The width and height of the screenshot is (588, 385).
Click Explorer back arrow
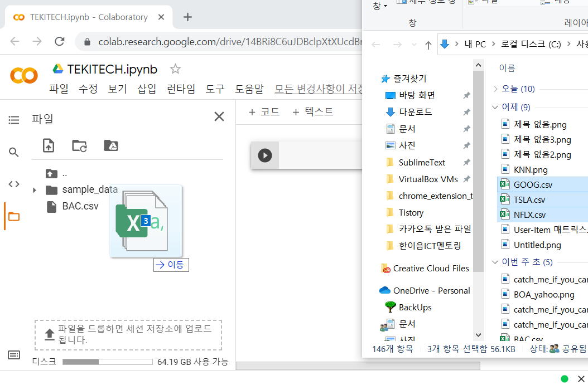(x=376, y=45)
